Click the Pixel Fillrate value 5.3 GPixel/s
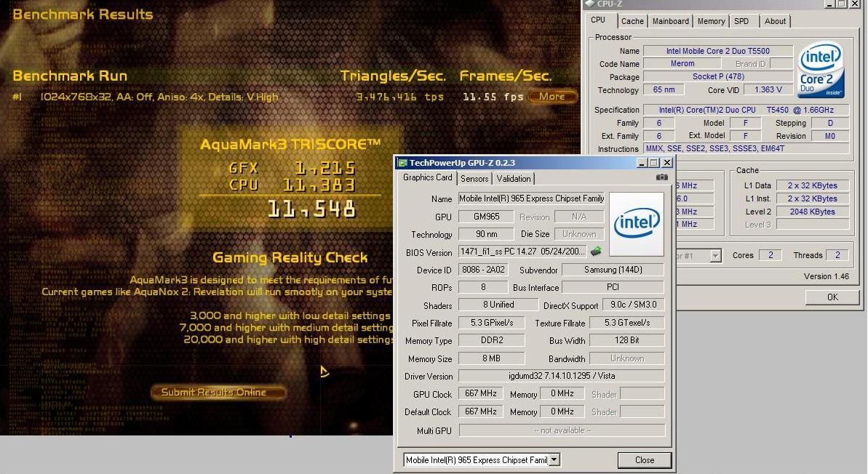The width and height of the screenshot is (868, 474). pyautogui.click(x=492, y=323)
